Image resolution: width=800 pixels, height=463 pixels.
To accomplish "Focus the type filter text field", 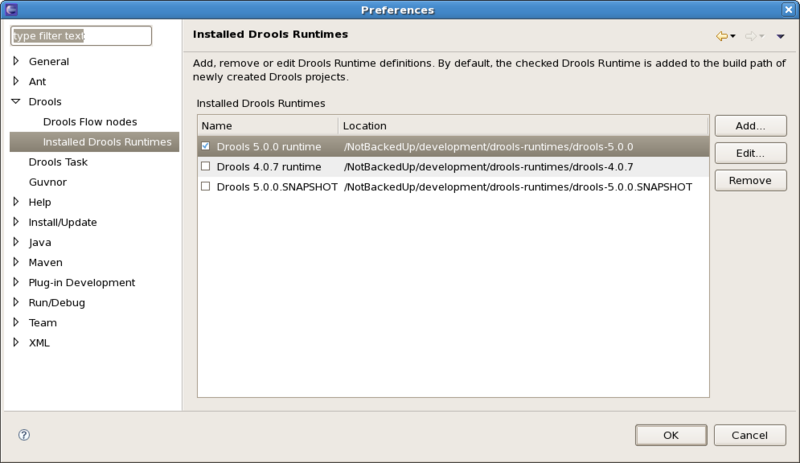I will point(81,36).
